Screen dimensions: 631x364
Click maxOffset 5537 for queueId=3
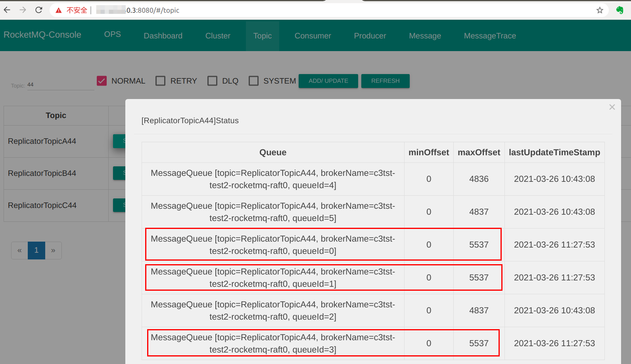479,343
